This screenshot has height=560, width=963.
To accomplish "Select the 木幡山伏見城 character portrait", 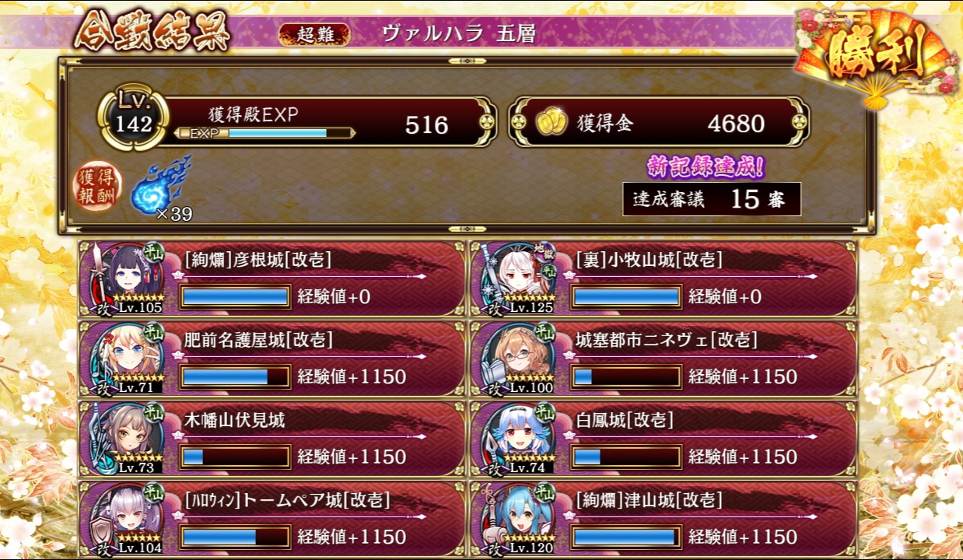I will (x=126, y=439).
